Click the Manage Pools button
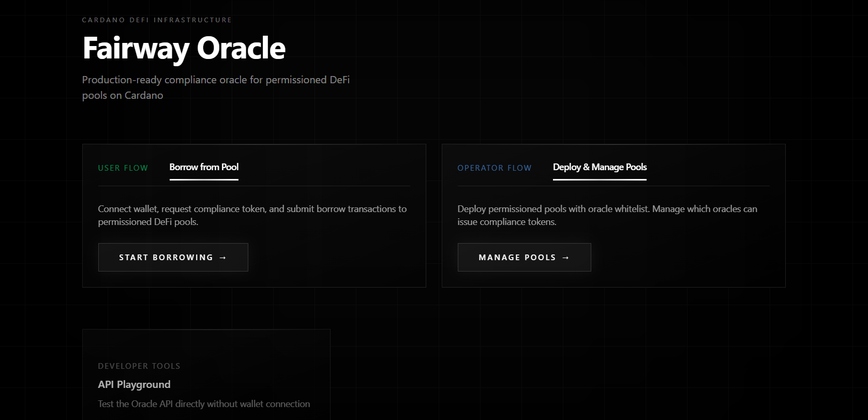Image resolution: width=868 pixels, height=420 pixels. pos(524,257)
